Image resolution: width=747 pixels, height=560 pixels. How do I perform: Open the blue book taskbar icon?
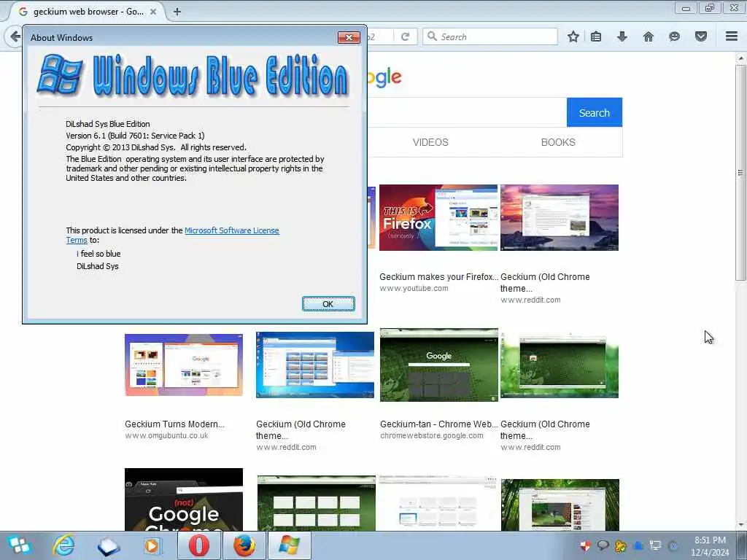pyautogui.click(x=108, y=546)
